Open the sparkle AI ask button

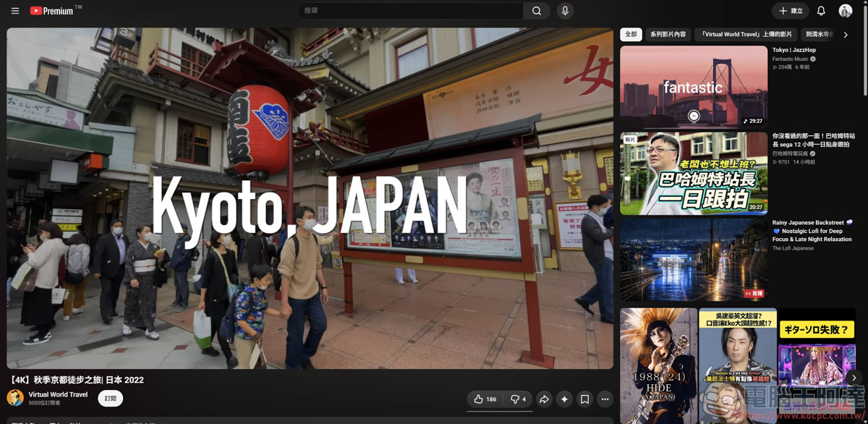click(564, 399)
